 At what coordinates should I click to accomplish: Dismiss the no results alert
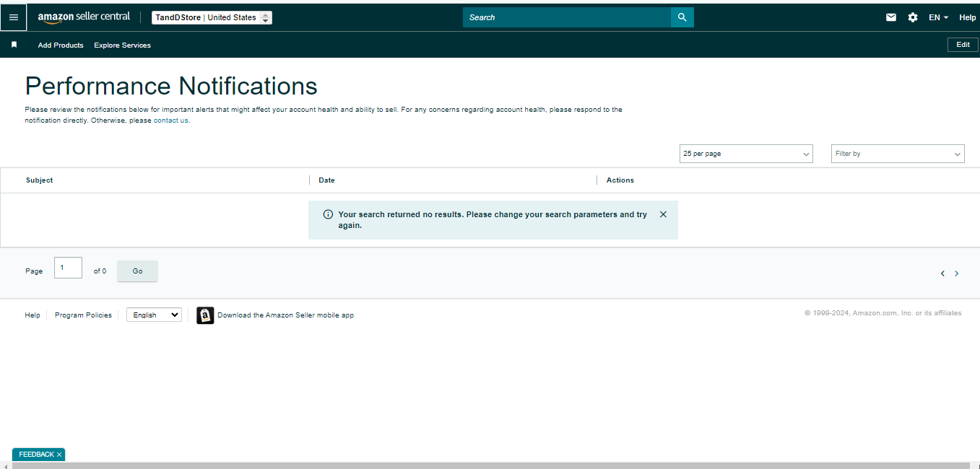pos(663,214)
